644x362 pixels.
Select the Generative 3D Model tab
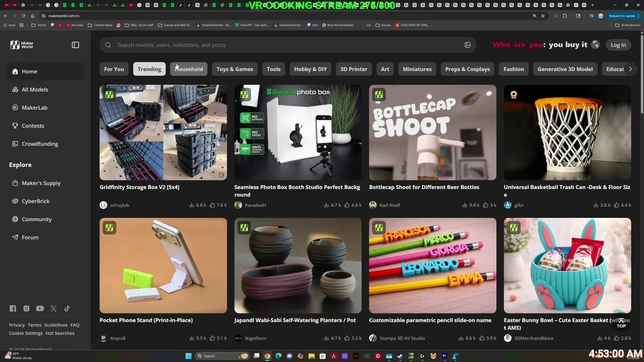coord(565,69)
